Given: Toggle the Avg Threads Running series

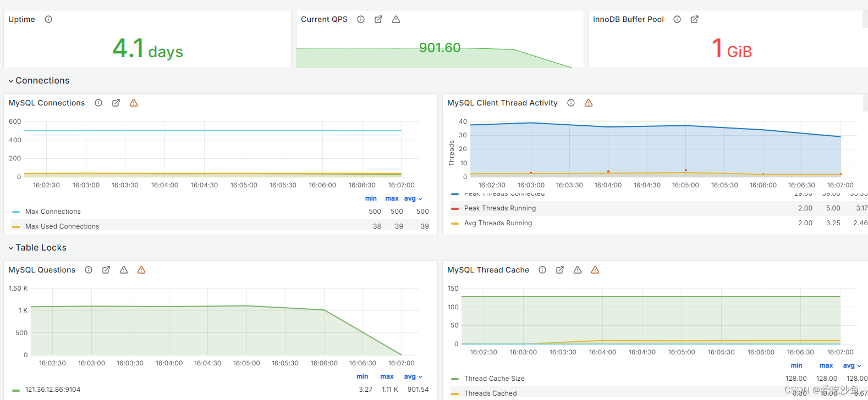Looking at the screenshot, I should click(498, 223).
